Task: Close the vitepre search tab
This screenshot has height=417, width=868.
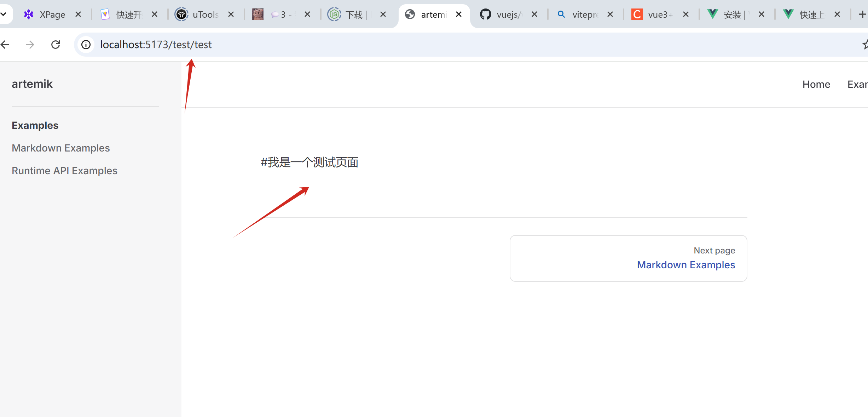Action: pyautogui.click(x=611, y=14)
